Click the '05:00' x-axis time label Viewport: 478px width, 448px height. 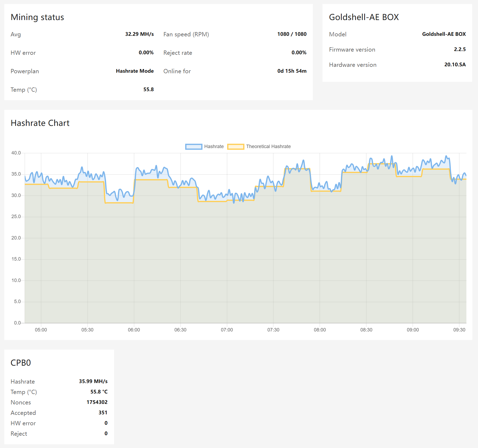pyautogui.click(x=41, y=330)
